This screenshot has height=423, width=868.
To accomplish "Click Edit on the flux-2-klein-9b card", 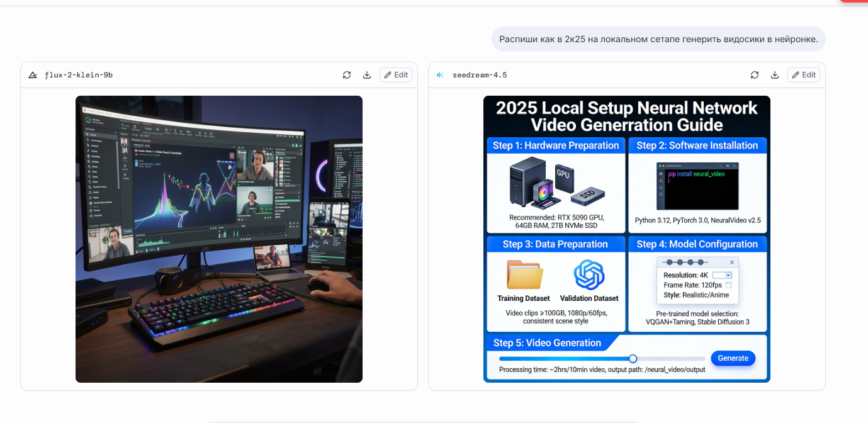I will point(396,75).
